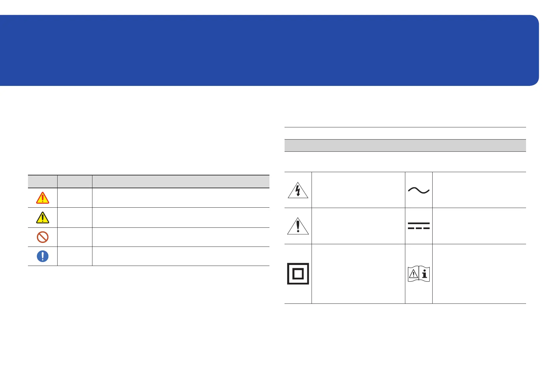Click the widest gray header cell of the left table
The height and width of the screenshot is (392, 554).
pos(181,182)
